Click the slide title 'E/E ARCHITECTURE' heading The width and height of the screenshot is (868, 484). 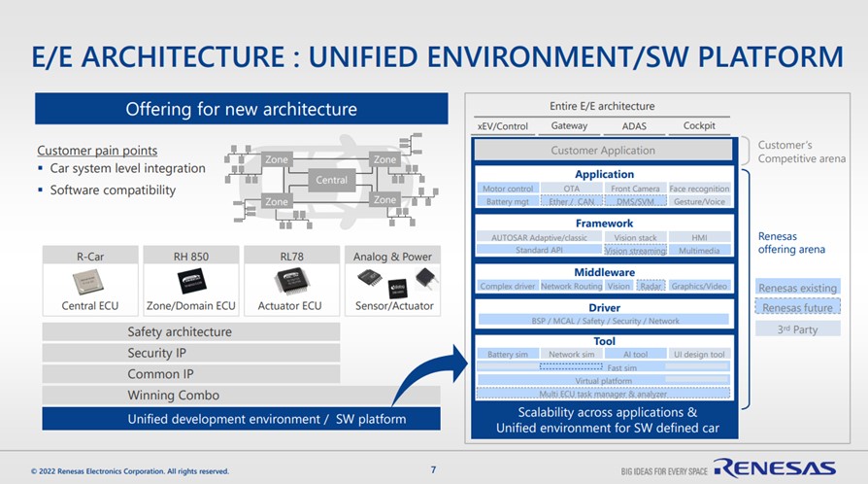tap(437, 57)
